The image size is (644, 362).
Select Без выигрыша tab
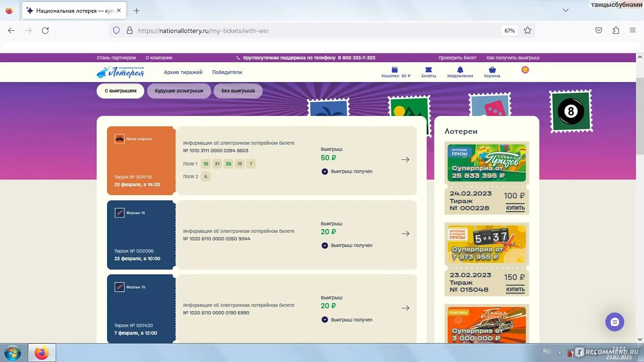238,91
